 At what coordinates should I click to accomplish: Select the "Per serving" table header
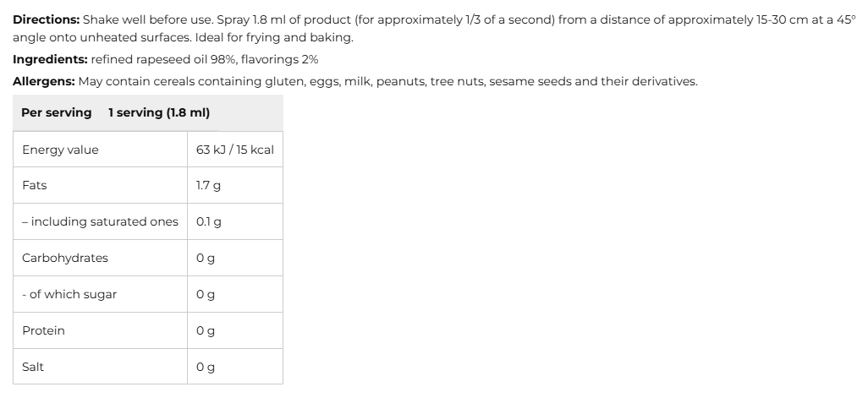point(56,112)
